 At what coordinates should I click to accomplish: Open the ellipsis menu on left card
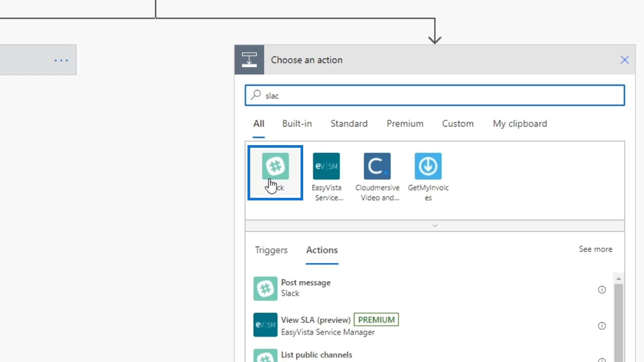(61, 60)
